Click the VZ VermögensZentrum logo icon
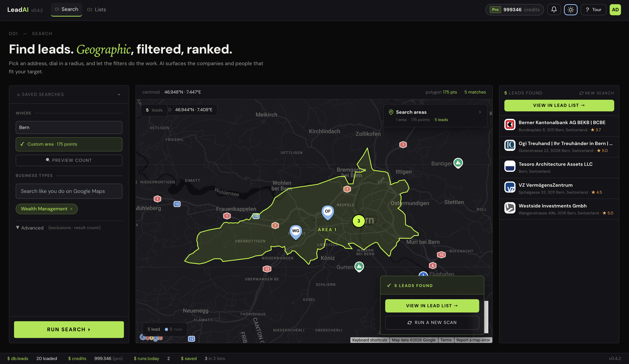Screen dimensions: 629x364 click(510, 187)
